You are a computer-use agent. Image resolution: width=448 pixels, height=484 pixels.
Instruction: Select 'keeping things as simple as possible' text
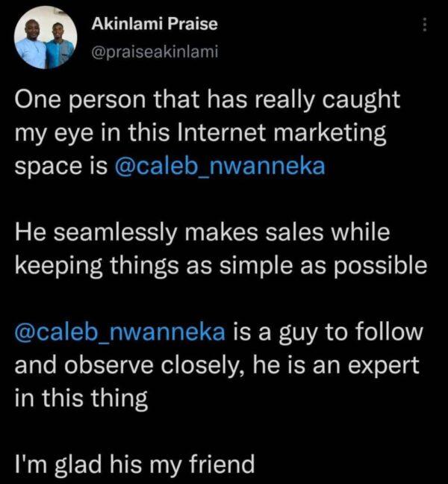(x=221, y=266)
